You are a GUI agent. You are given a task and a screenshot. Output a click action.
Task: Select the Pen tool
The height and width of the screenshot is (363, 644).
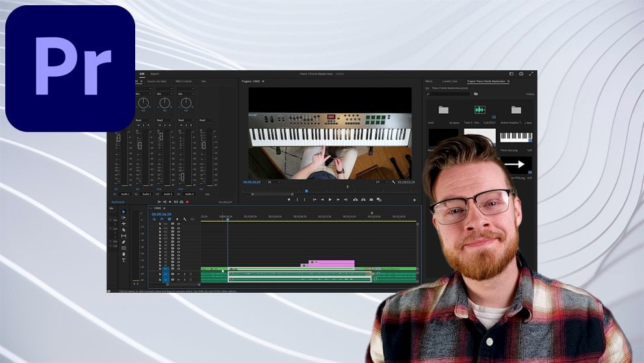[x=123, y=242]
